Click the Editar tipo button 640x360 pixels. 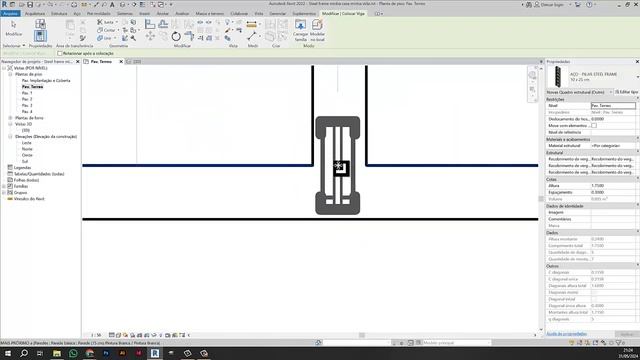click(x=626, y=92)
